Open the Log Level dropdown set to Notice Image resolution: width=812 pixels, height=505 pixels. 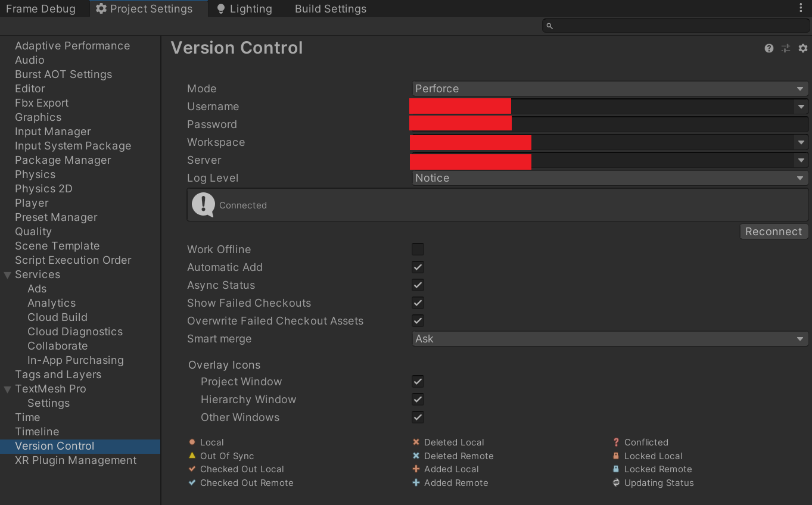610,177
